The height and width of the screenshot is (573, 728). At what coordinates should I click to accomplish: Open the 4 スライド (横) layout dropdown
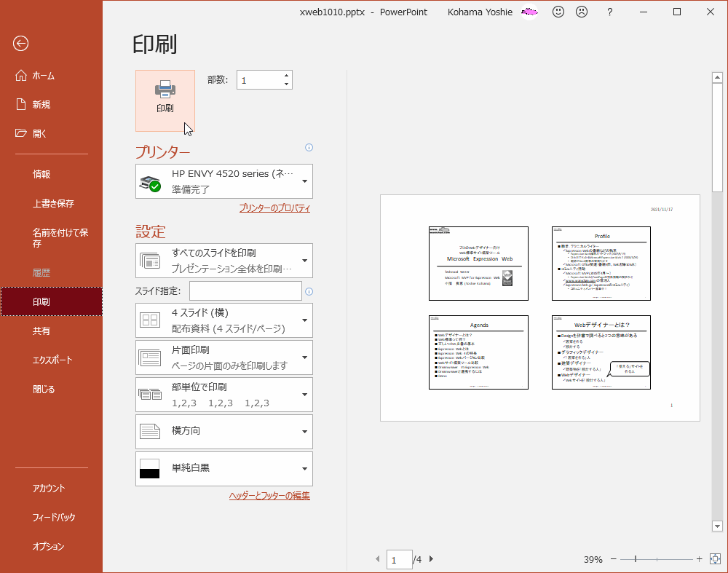click(223, 320)
